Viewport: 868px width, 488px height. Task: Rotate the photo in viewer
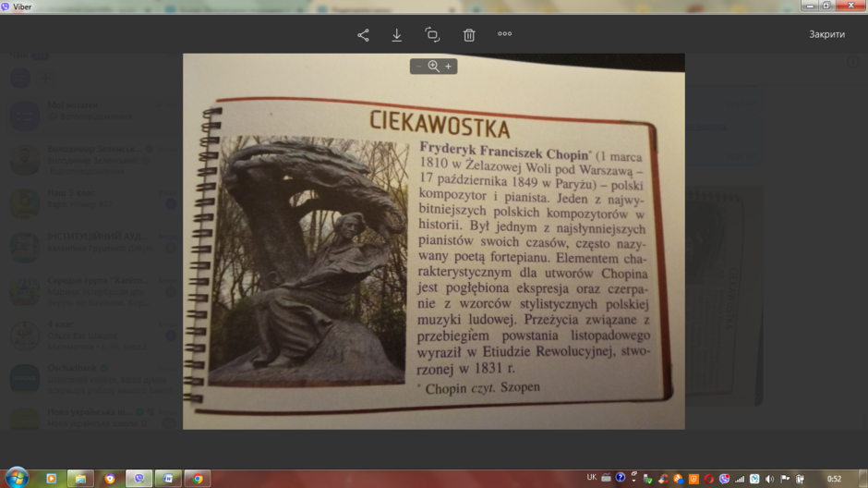[432, 35]
